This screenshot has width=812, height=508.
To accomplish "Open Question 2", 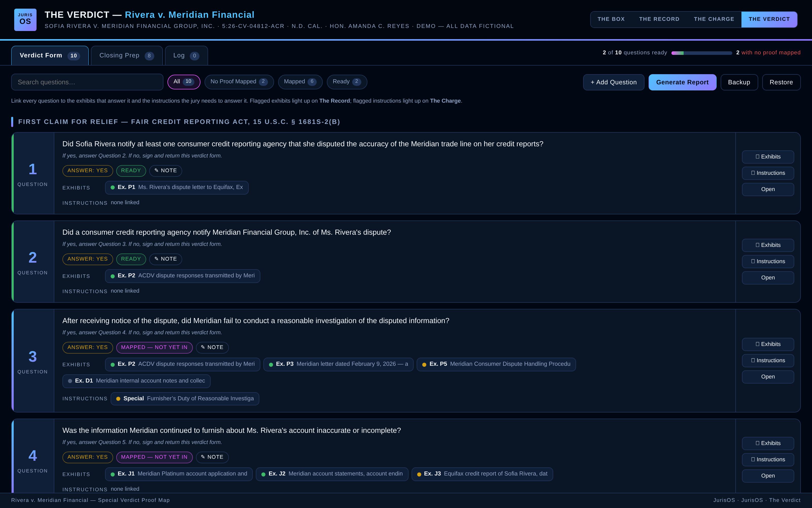I will [768, 278].
